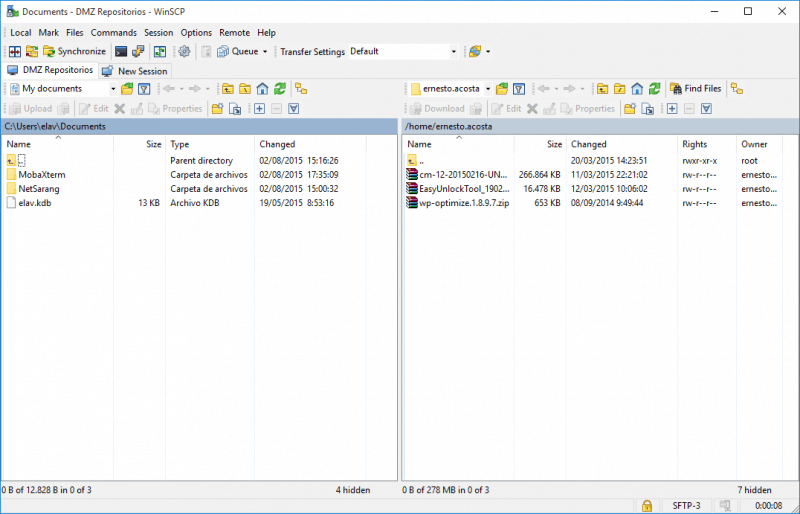
Task: Toggle remote directory tree icon
Action: [x=737, y=89]
